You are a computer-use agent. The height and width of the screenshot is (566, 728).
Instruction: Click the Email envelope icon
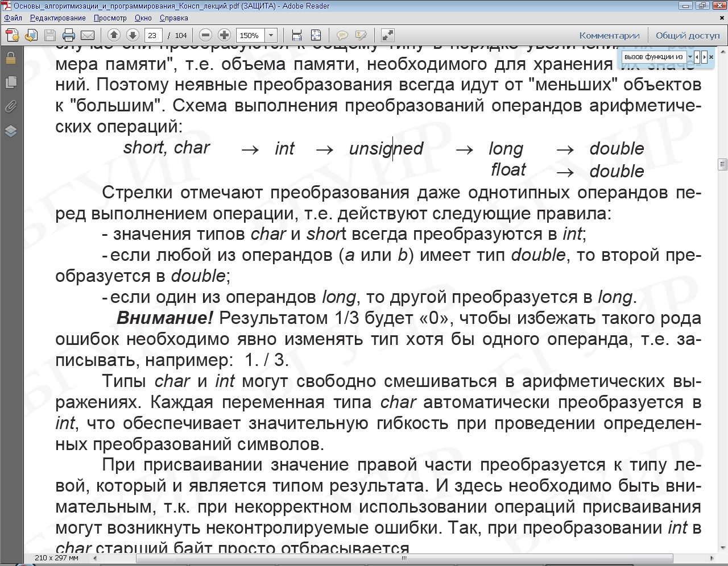[x=88, y=35]
